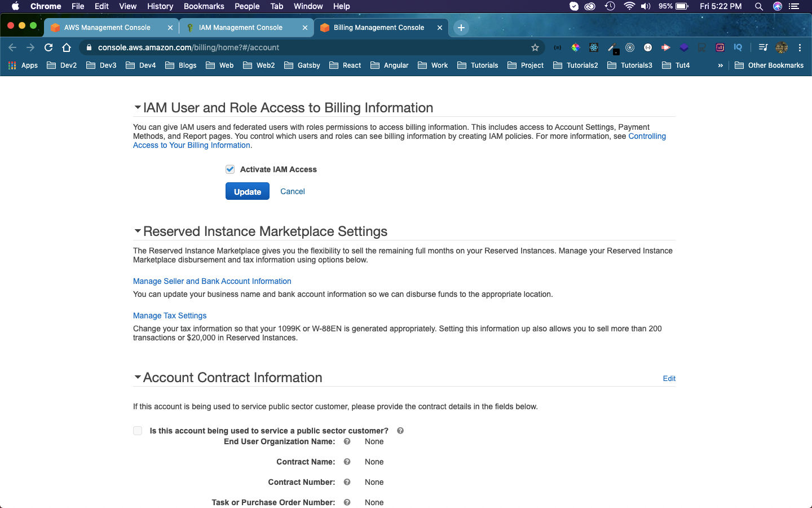Open the Window menu

pos(308,6)
